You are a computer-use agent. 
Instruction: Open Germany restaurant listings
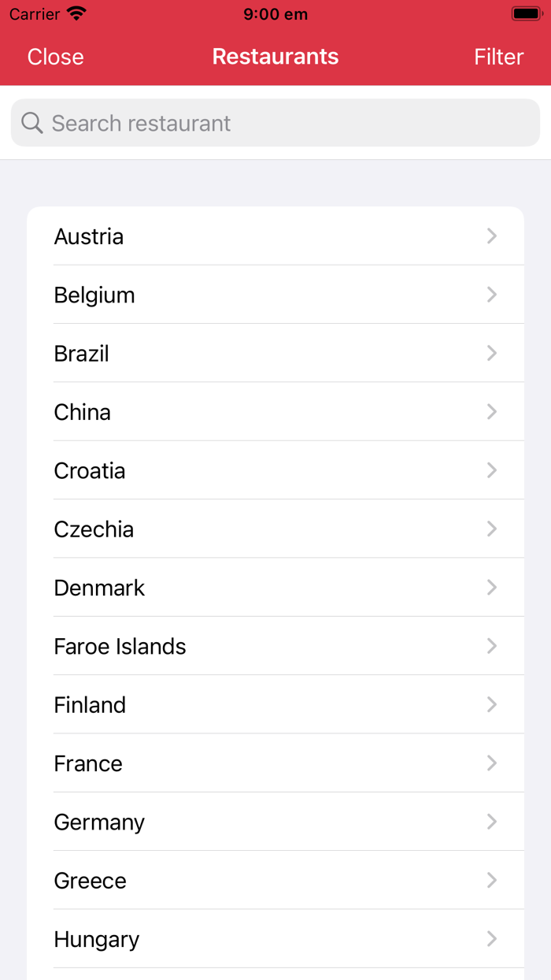(99, 822)
